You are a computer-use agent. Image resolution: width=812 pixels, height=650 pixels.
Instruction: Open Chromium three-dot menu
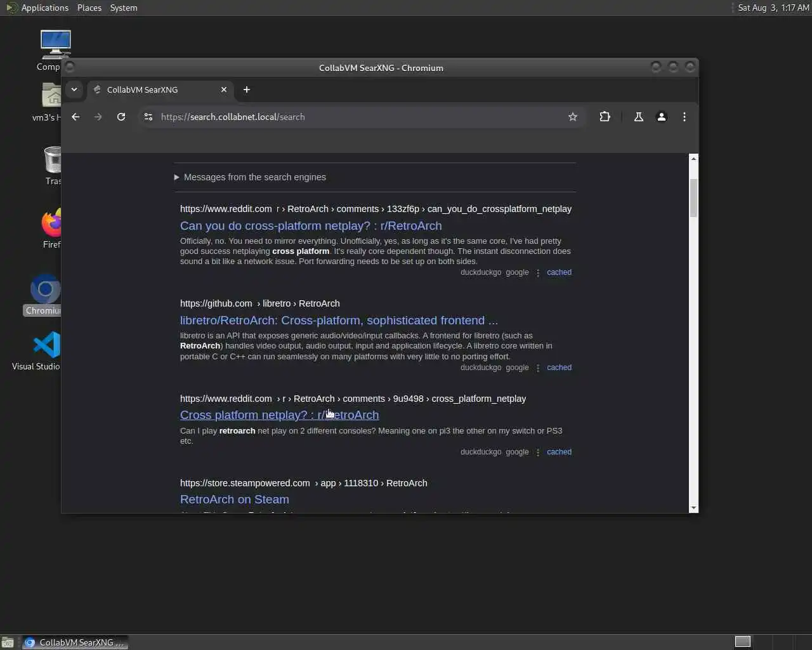tap(684, 117)
